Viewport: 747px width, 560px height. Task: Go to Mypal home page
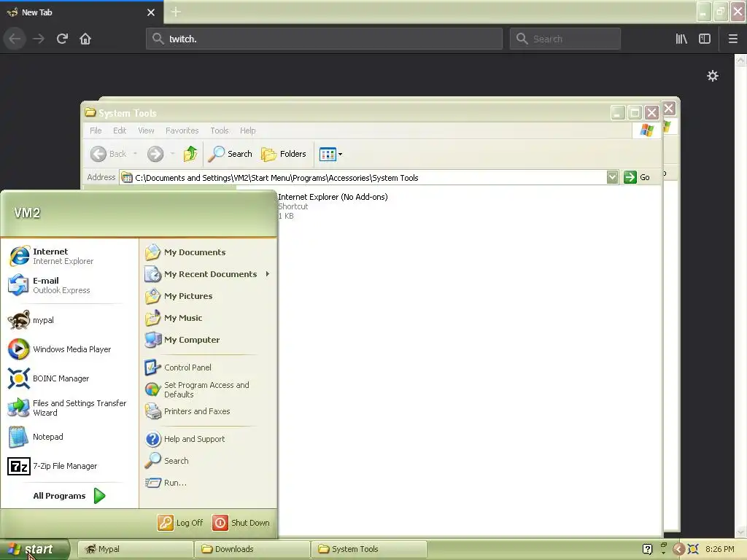click(85, 39)
